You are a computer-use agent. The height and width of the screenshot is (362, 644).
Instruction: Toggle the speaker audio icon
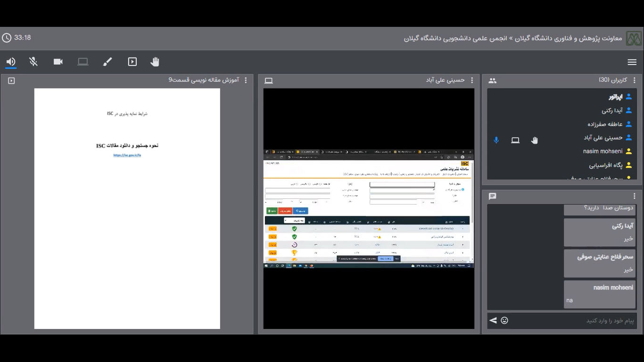pos(11,62)
